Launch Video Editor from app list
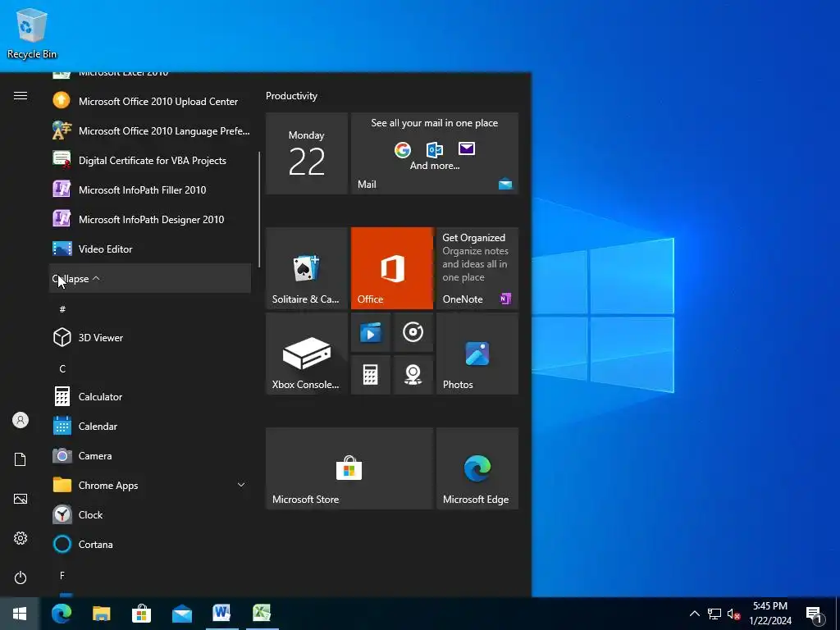The height and width of the screenshot is (630, 840). [x=150, y=249]
